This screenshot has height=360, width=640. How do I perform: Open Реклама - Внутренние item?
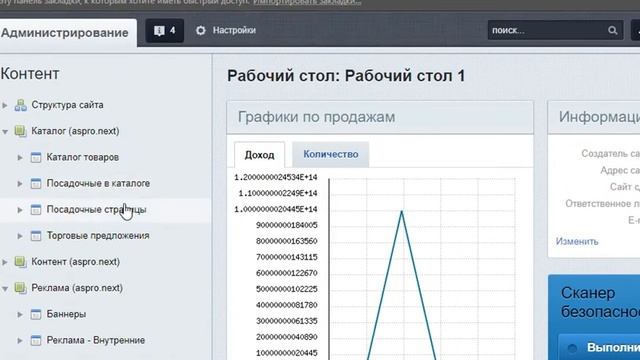[x=96, y=340]
